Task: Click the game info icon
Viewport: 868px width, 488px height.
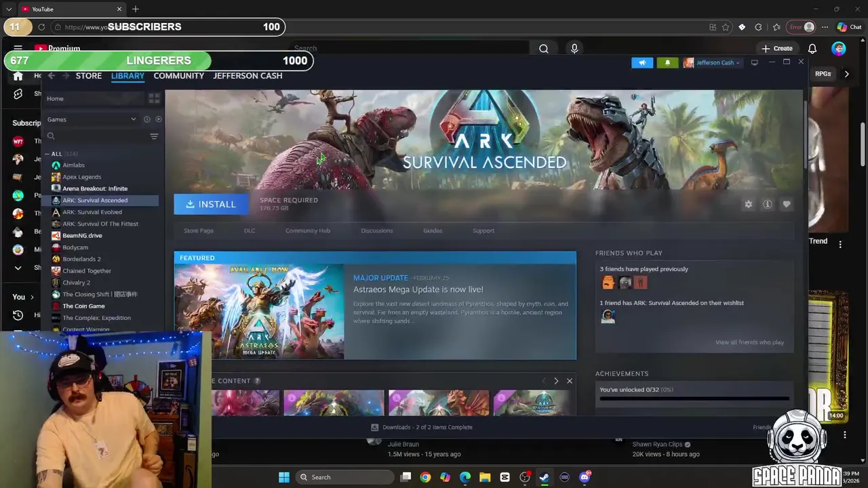Action: point(767,204)
